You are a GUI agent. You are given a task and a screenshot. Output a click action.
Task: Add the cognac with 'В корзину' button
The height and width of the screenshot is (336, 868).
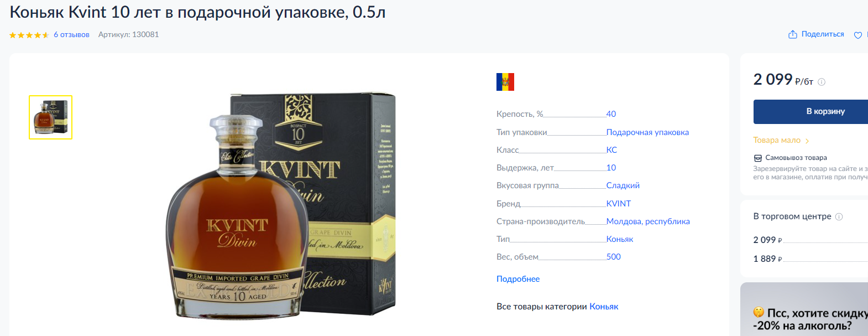[x=811, y=111]
